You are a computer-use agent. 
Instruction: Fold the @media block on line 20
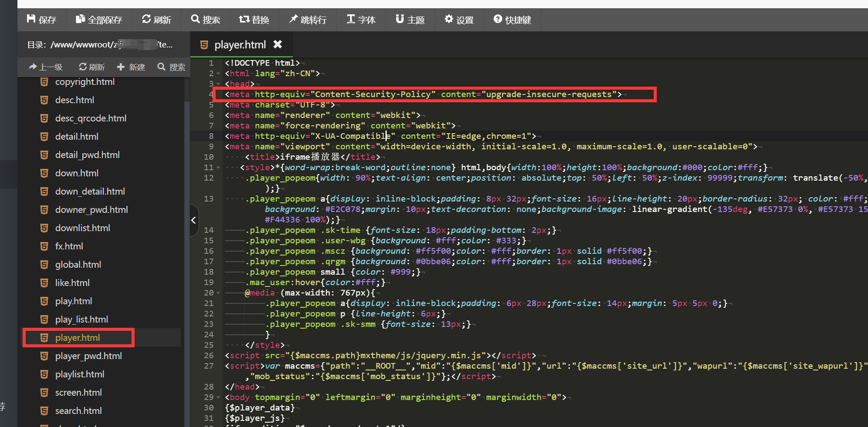coord(218,293)
